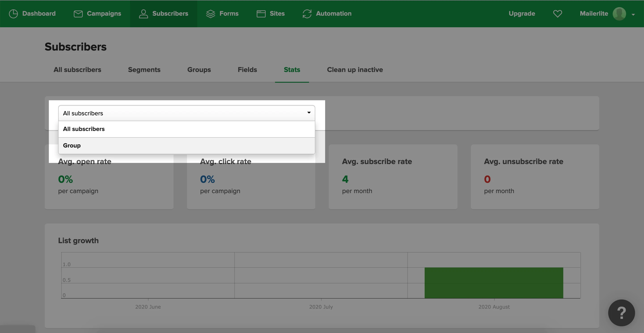The image size is (644, 333).
Task: Click the Sites browser window icon
Action: tap(261, 14)
